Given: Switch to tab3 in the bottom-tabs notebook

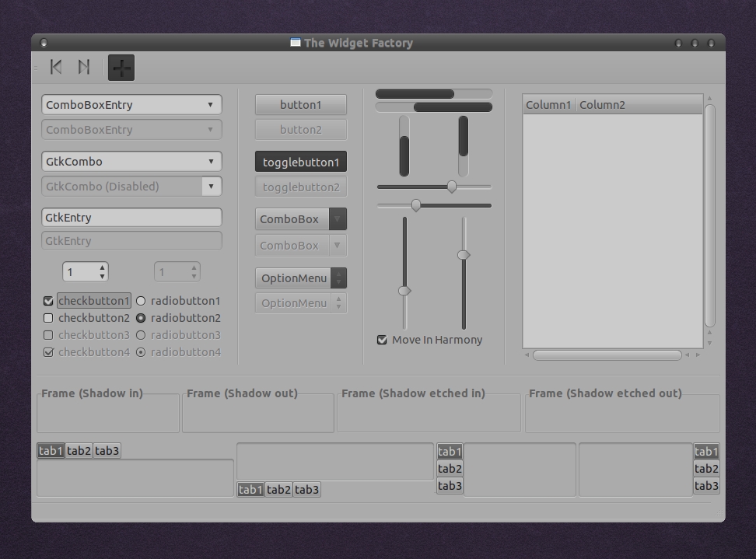Looking at the screenshot, I should point(306,490).
